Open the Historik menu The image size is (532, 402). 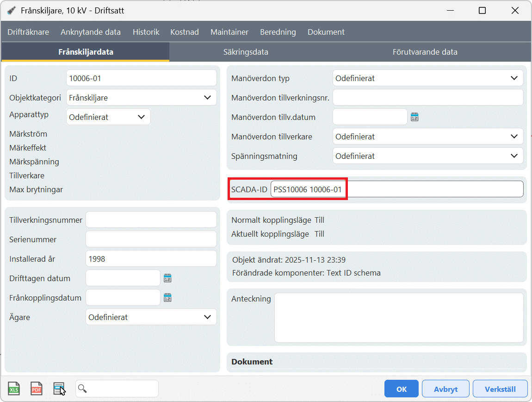click(146, 32)
